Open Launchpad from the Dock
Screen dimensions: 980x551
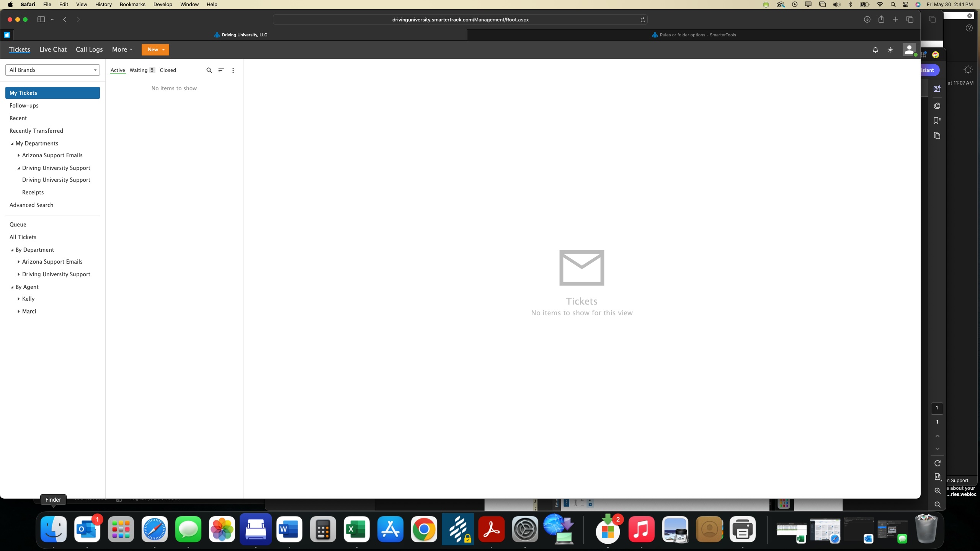pos(121,529)
